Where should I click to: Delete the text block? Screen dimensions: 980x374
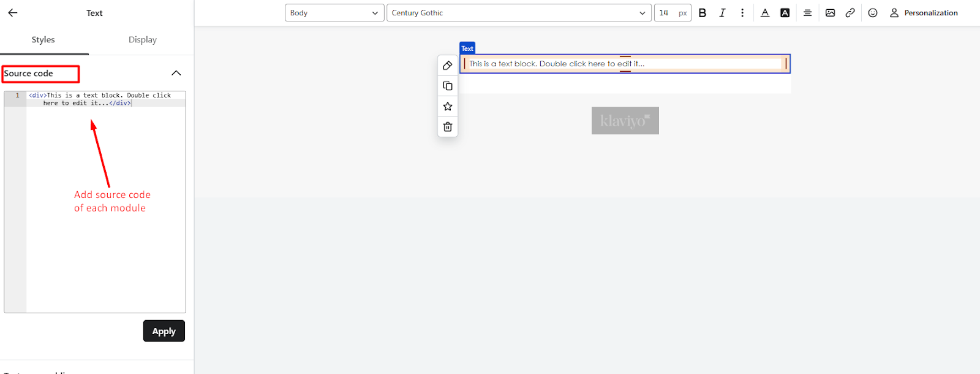(x=448, y=127)
